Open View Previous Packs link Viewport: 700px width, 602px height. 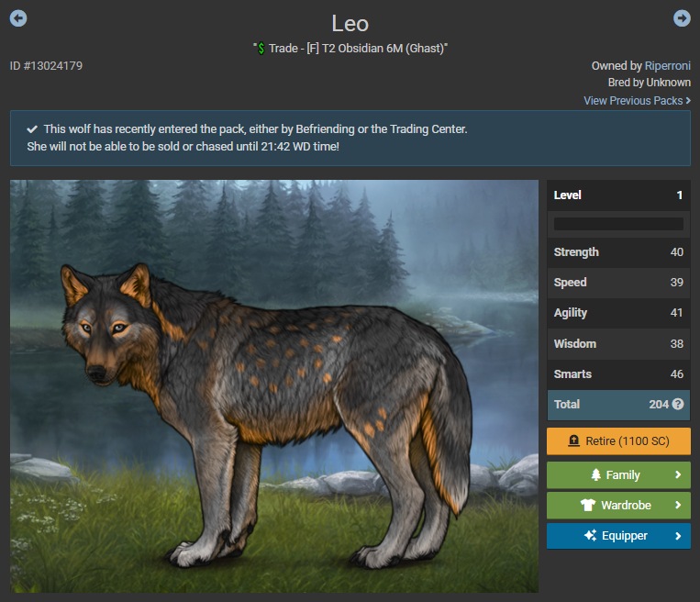637,100
